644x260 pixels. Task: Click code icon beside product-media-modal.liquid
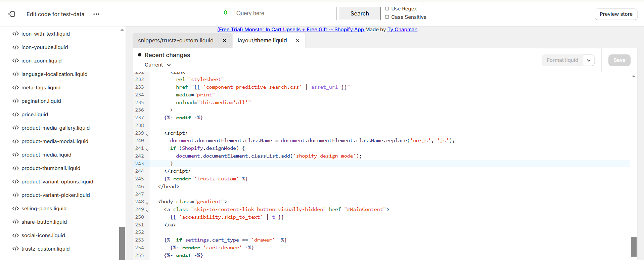click(15, 141)
